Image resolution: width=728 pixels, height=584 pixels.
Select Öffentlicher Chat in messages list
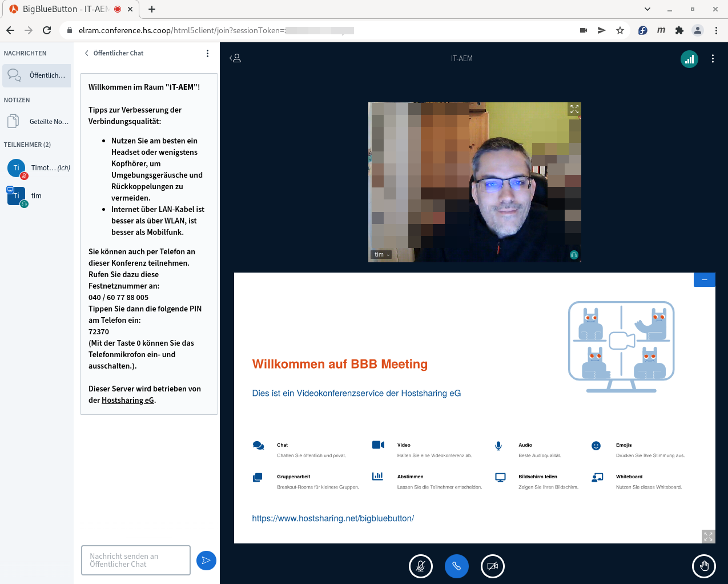[x=37, y=75]
